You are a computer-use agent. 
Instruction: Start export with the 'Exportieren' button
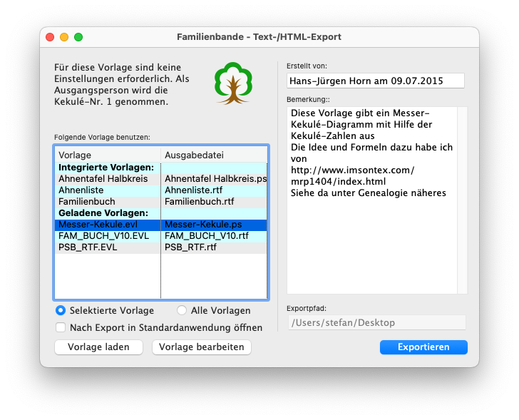point(423,347)
